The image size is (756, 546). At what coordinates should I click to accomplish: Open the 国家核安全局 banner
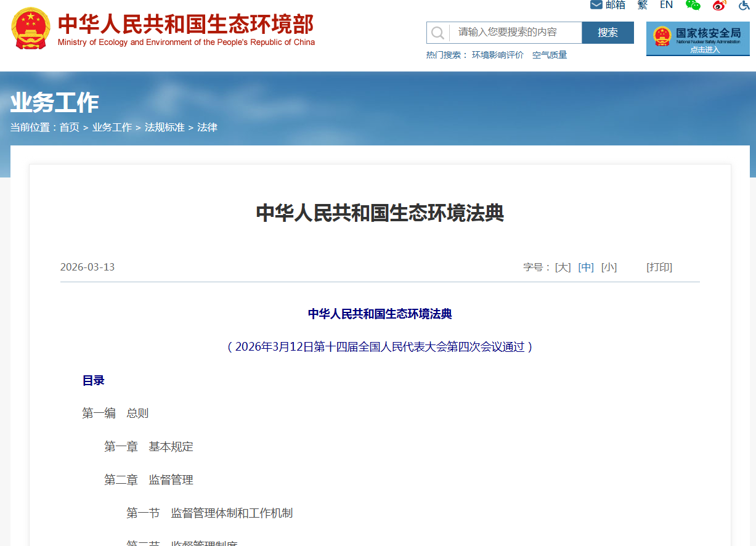(697, 38)
